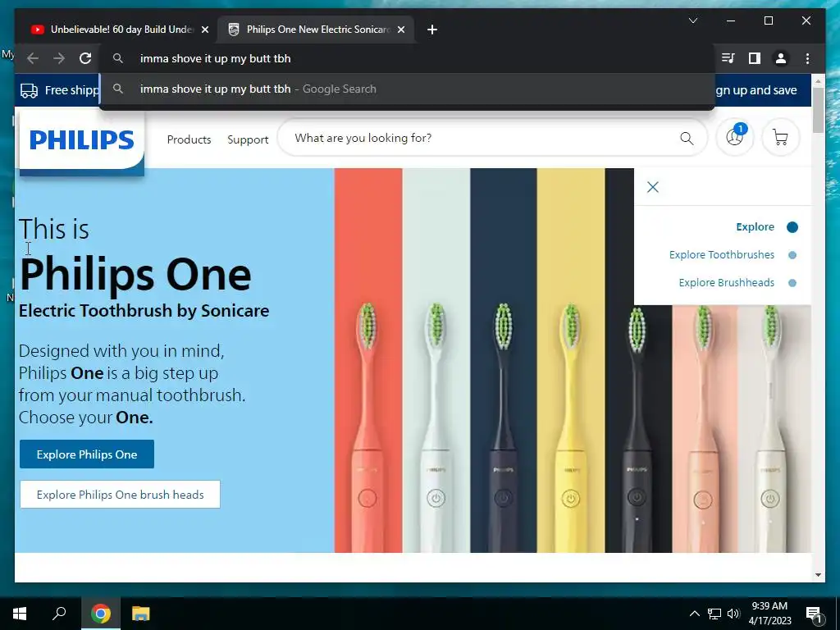Select the Explore navigation dot
Image resolution: width=840 pixels, height=630 pixels.
click(792, 227)
